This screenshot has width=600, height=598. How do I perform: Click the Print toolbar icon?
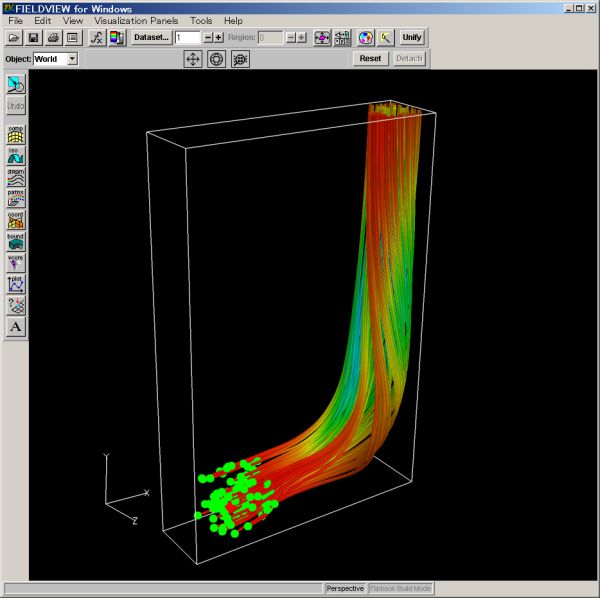tap(52, 37)
